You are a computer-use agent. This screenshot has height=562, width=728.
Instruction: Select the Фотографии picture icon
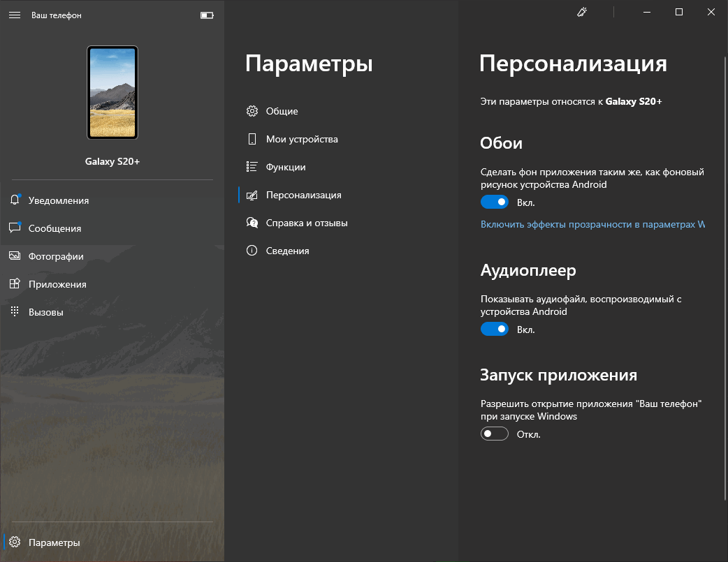[x=15, y=256]
